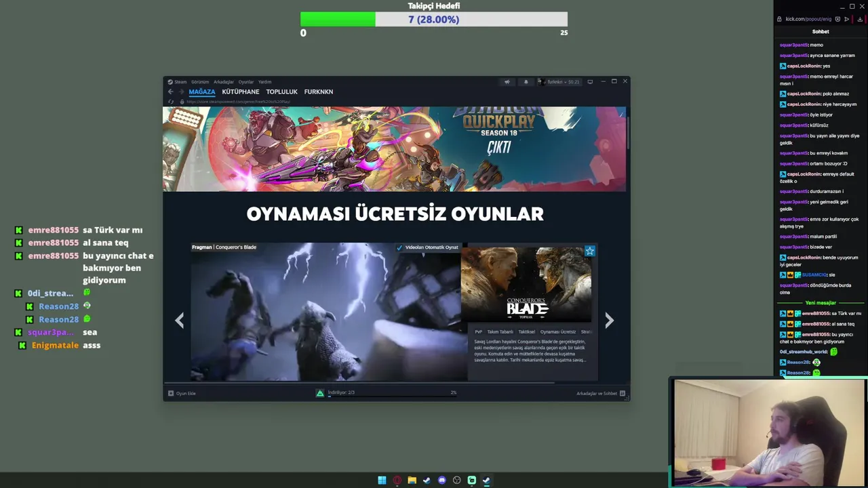Open the FURKNKN profile tab
The height and width of the screenshot is (488, 868).
pos(319,92)
